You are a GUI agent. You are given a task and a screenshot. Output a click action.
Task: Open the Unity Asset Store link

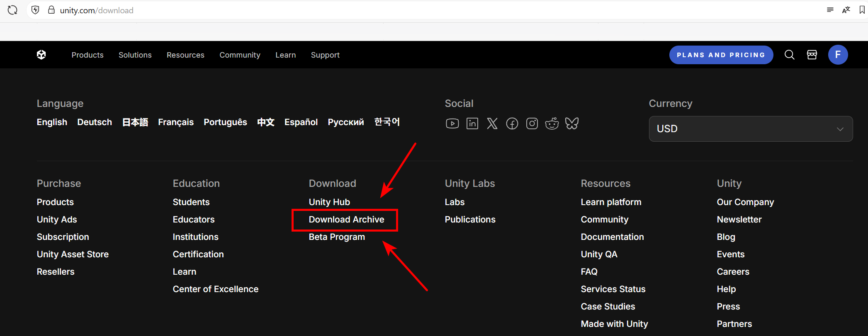73,254
